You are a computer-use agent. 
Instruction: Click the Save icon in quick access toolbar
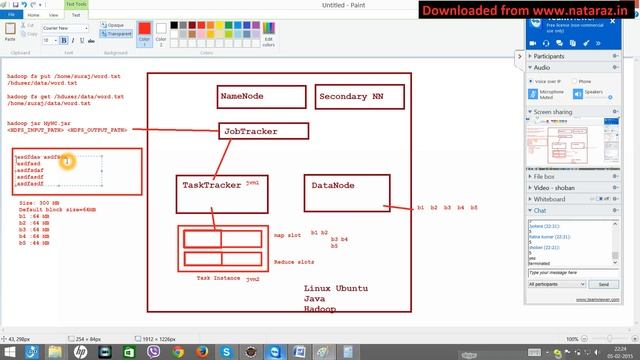[x=16, y=4]
